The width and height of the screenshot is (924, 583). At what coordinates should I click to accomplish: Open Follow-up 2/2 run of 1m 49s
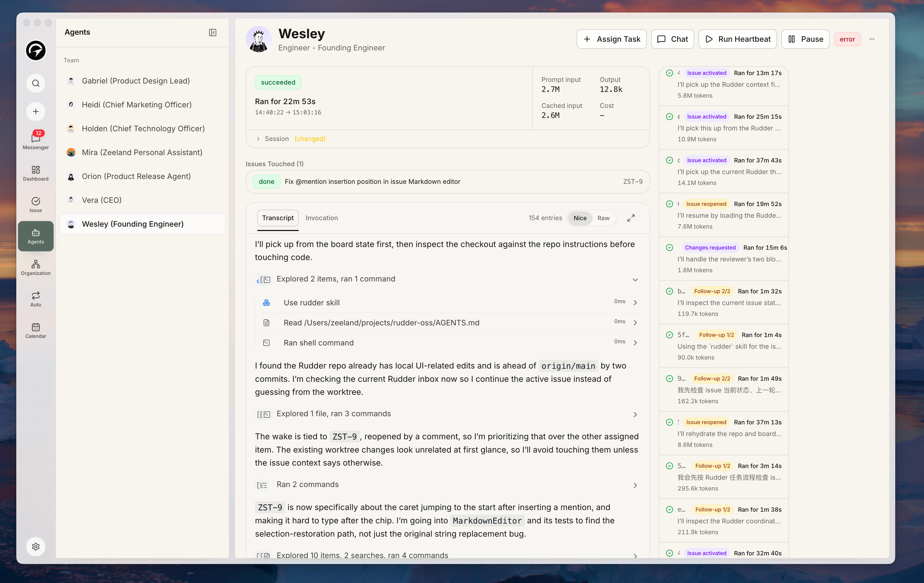[x=724, y=390]
